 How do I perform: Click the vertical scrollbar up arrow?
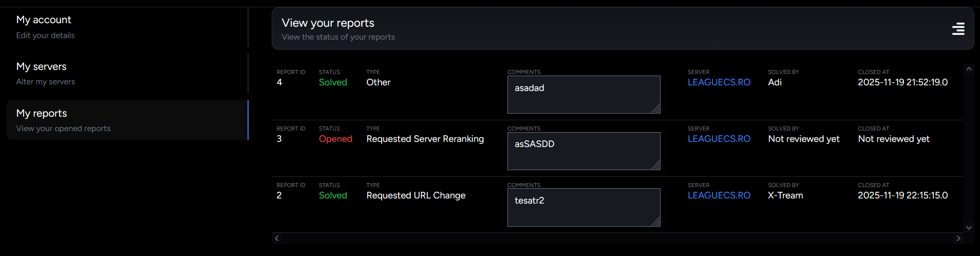tap(969, 69)
